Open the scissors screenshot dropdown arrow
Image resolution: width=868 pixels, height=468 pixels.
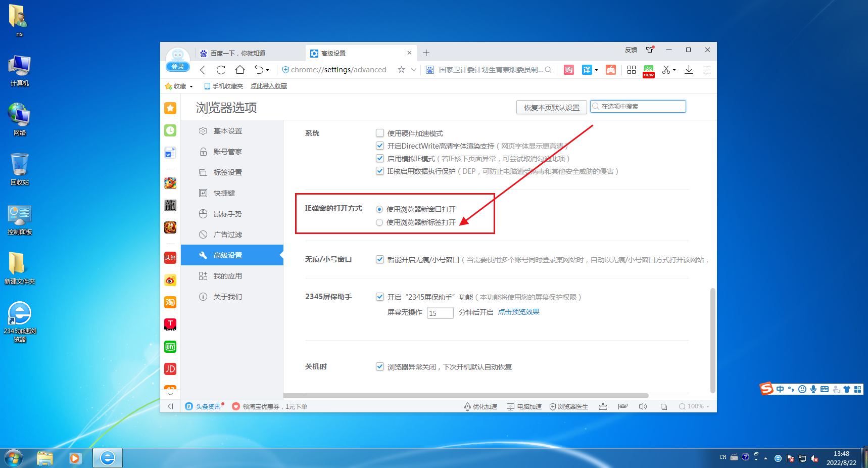point(674,70)
